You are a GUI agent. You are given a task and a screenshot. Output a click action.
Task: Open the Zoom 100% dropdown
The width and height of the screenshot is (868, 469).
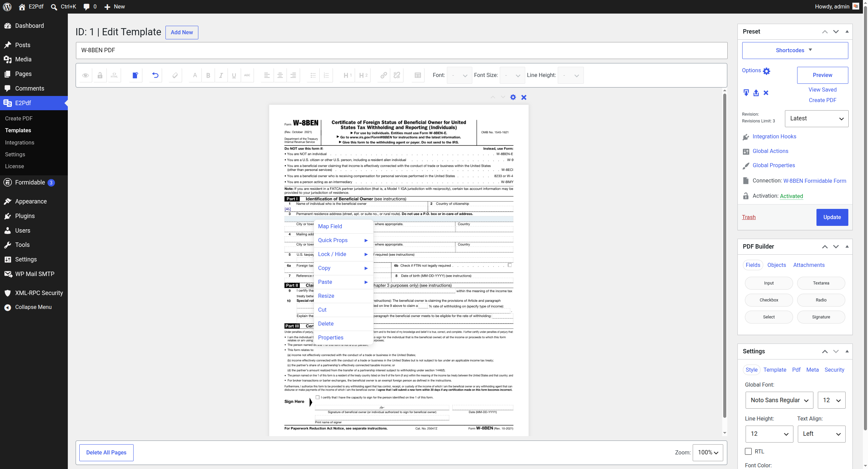tap(708, 452)
